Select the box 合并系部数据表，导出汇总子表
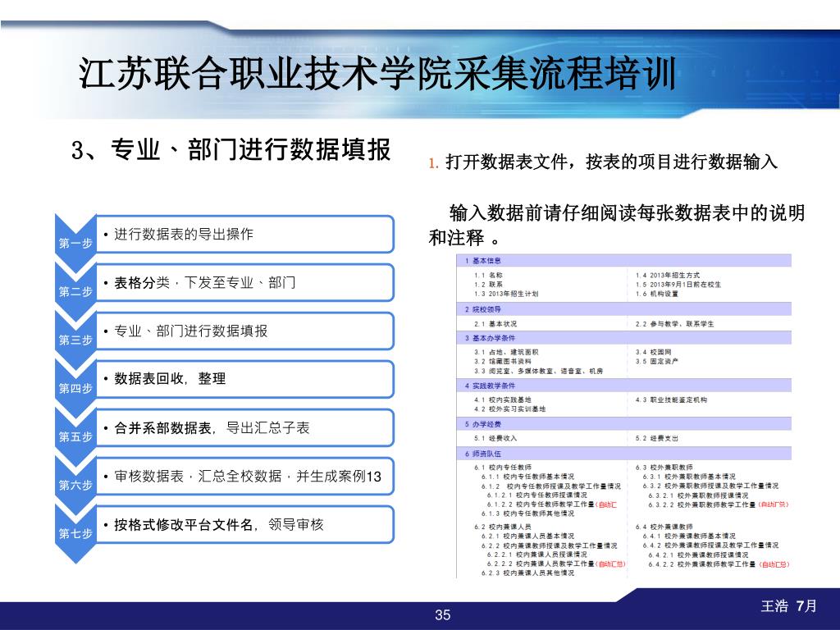Image resolution: width=840 pixels, height=630 pixels. (x=244, y=427)
